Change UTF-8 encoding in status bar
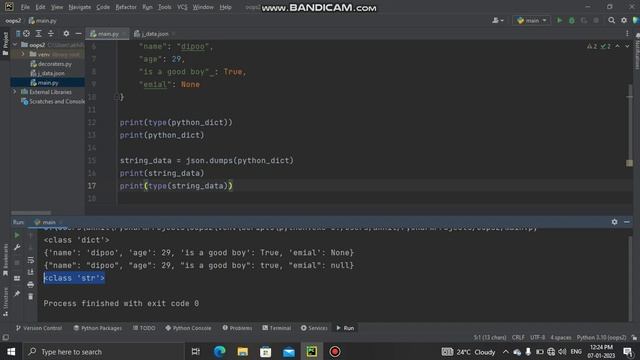 (537, 337)
